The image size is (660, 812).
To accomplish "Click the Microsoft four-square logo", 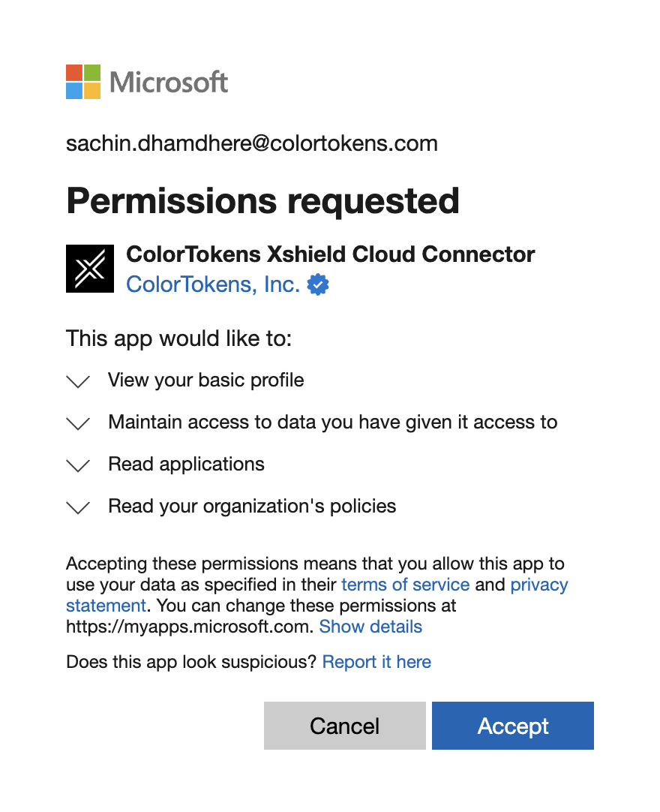I will pyautogui.click(x=83, y=82).
